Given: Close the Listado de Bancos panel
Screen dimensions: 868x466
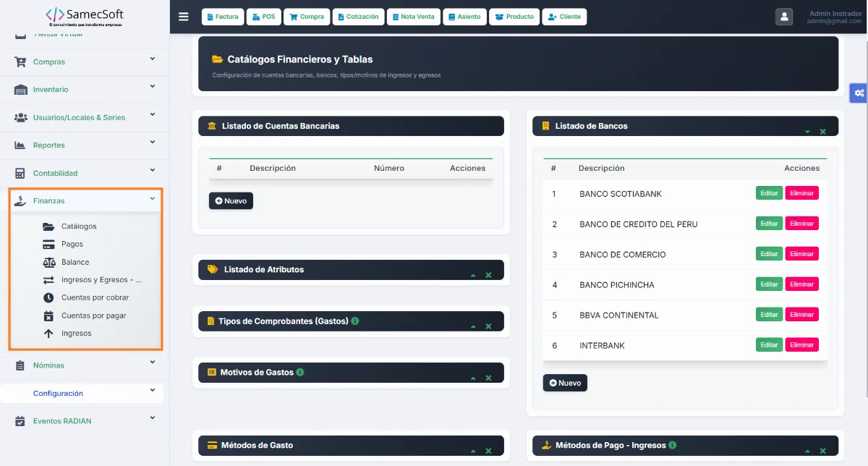Looking at the screenshot, I should (822, 132).
